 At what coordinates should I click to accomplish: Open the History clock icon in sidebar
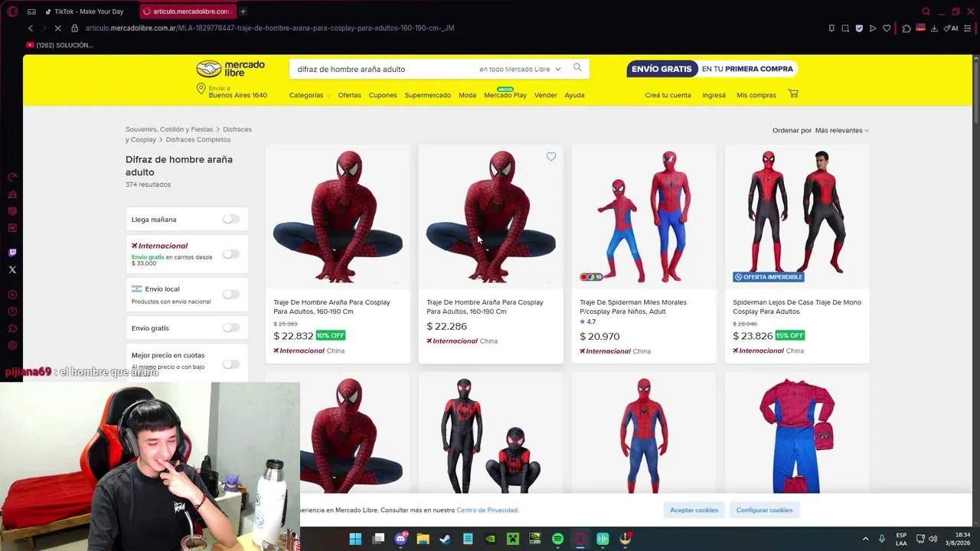12,311
